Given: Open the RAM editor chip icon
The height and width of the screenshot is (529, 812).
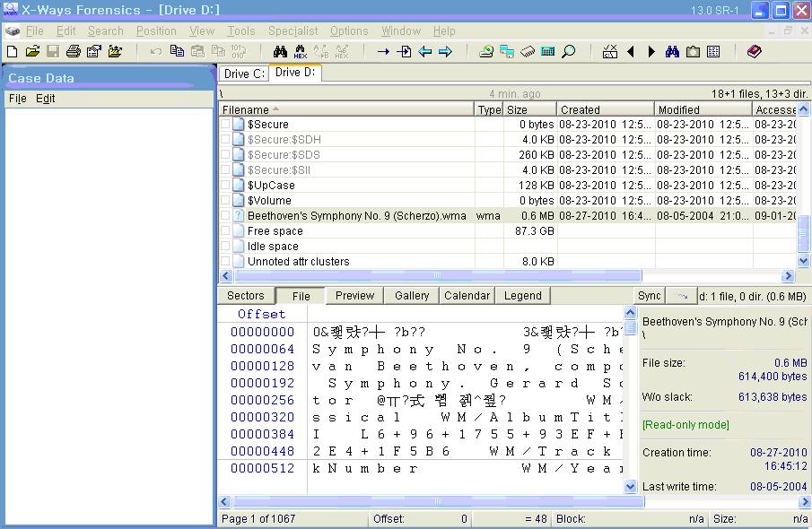Looking at the screenshot, I should pos(528,51).
